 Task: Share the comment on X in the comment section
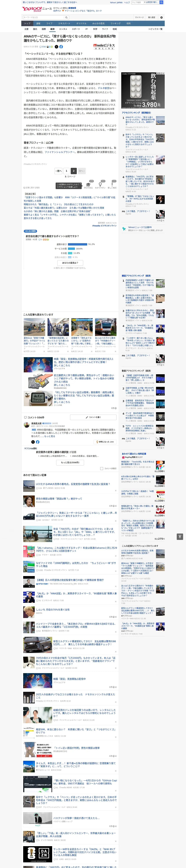(33, 442)
